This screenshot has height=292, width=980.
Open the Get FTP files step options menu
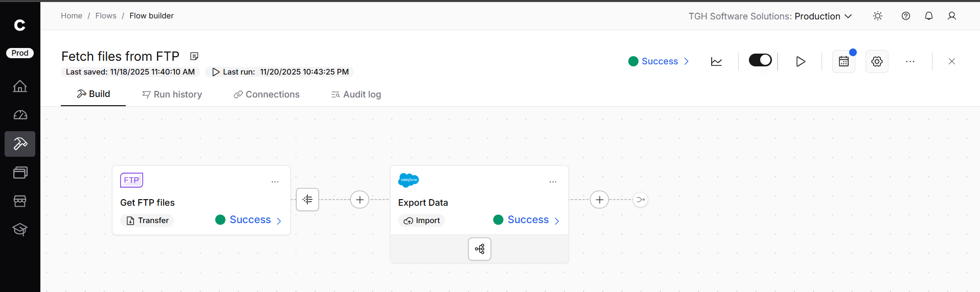275,182
